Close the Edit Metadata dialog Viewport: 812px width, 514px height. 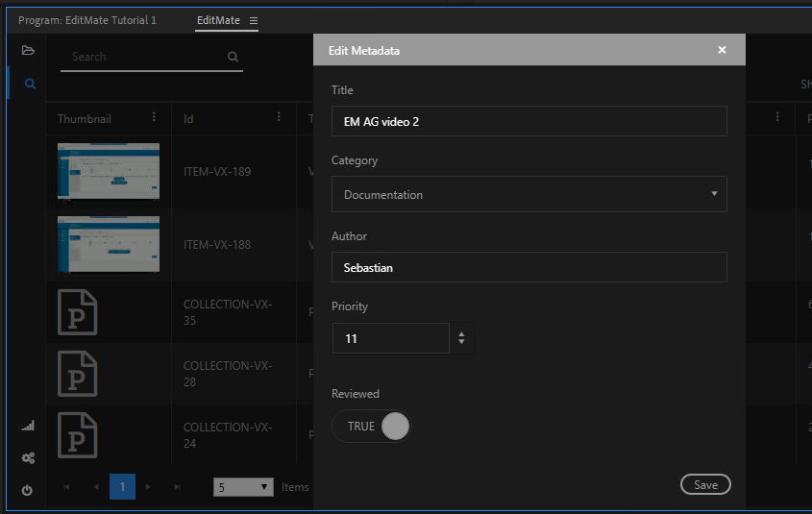[722, 50]
